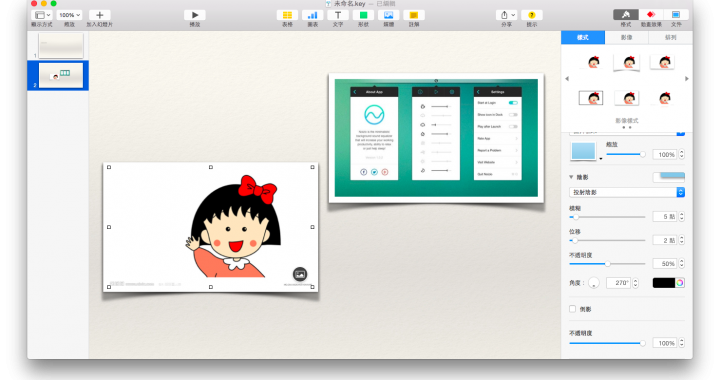The height and width of the screenshot is (380, 720).
Task: Click the bottom opacity 100% stepper
Action: (682, 343)
